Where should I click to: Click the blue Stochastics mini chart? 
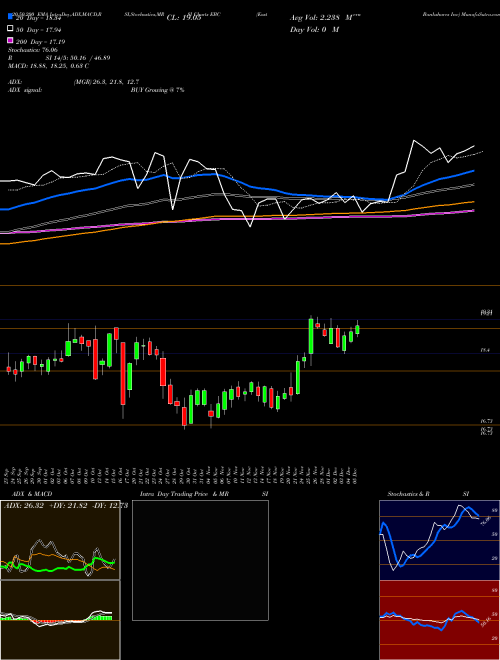coord(439,540)
